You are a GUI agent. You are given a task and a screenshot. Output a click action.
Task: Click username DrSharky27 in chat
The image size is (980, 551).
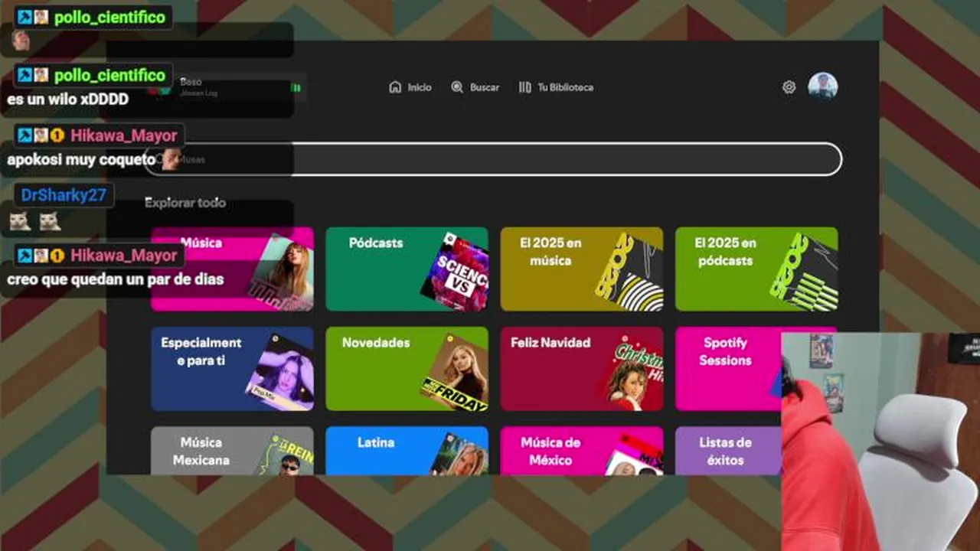pyautogui.click(x=64, y=195)
